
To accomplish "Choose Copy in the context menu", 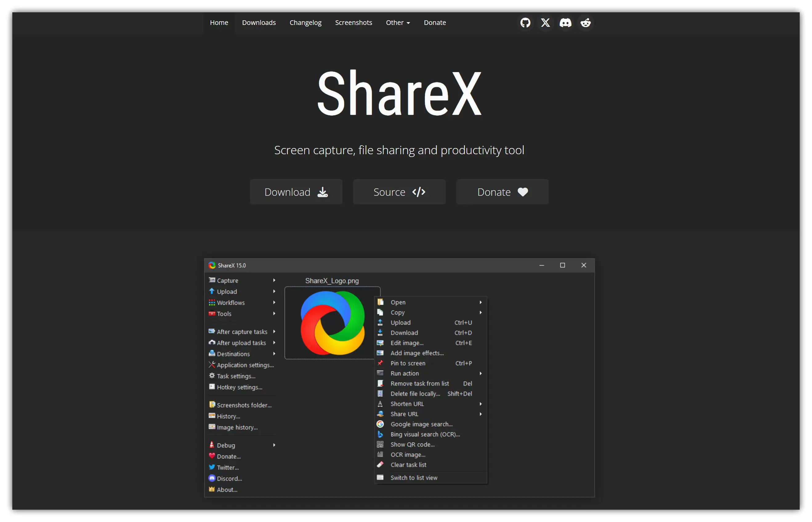I will (x=430, y=312).
